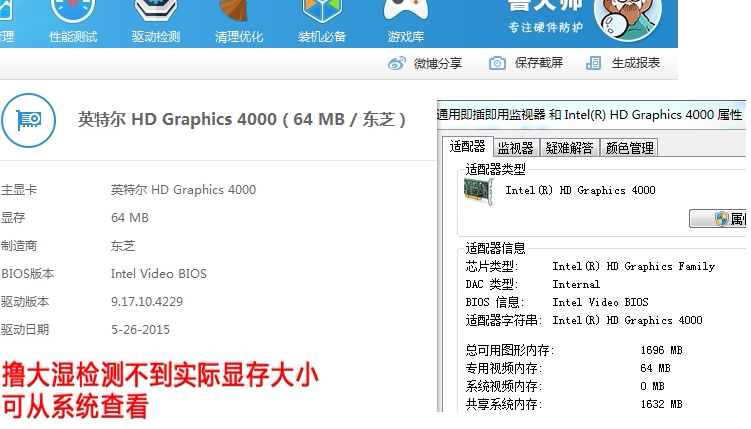Select the 适配器 tab
The height and width of the screenshot is (429, 751).
467,147
